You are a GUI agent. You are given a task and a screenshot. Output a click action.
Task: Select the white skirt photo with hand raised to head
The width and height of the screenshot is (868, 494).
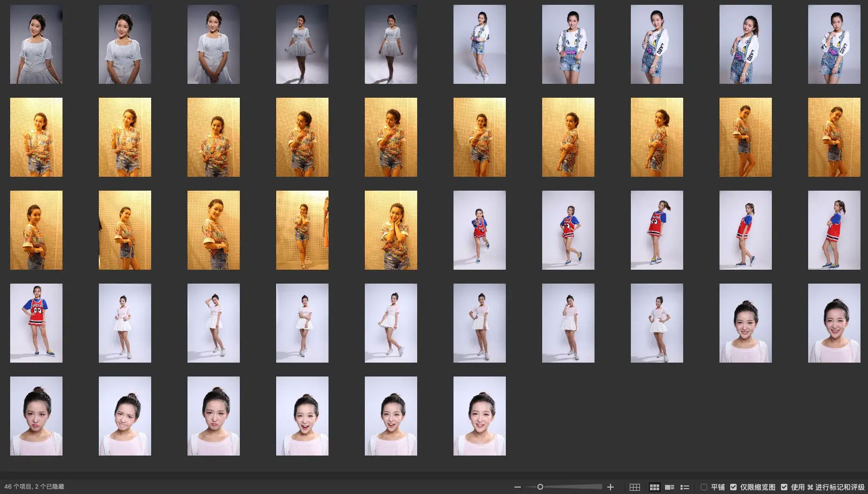tap(213, 323)
